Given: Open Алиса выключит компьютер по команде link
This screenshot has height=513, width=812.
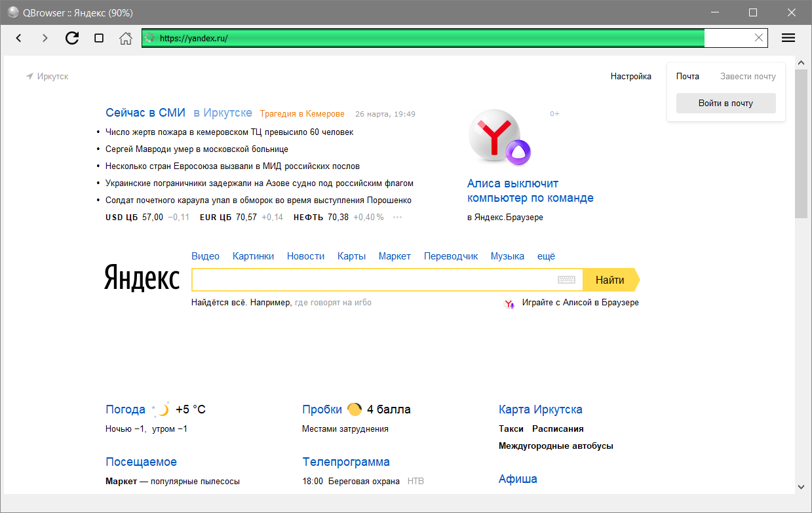Looking at the screenshot, I should [x=530, y=191].
